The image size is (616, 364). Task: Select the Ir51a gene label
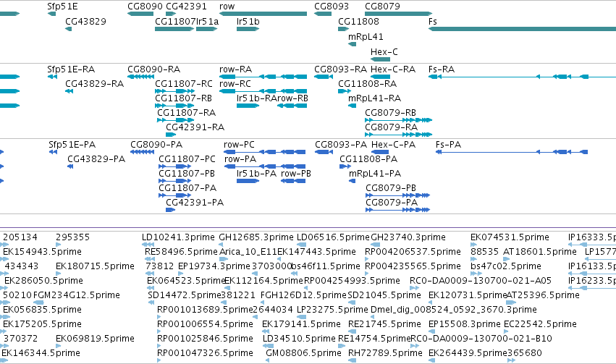pos(208,22)
